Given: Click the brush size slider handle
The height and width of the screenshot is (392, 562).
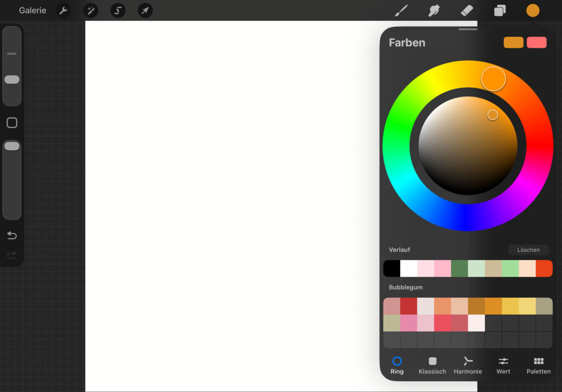Looking at the screenshot, I should click(x=12, y=79).
